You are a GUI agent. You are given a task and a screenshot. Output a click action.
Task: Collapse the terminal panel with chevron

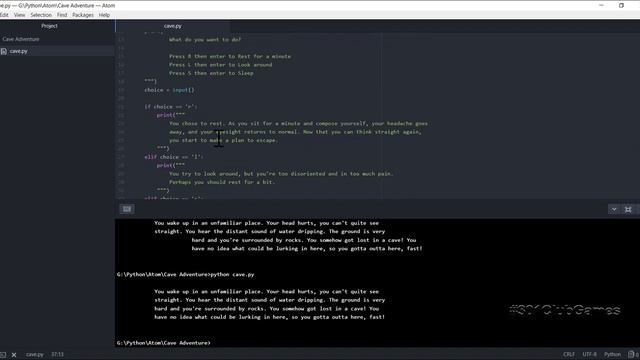614,209
